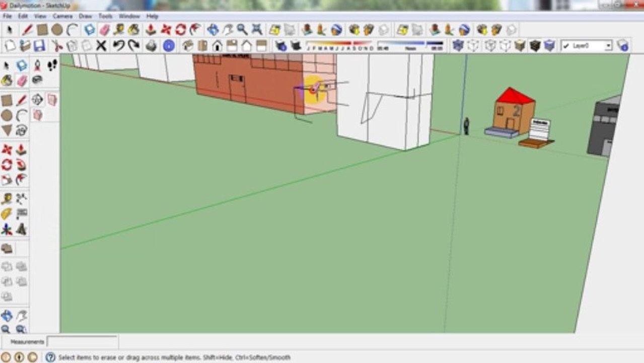
Task: Open the Tools menu
Action: (105, 16)
